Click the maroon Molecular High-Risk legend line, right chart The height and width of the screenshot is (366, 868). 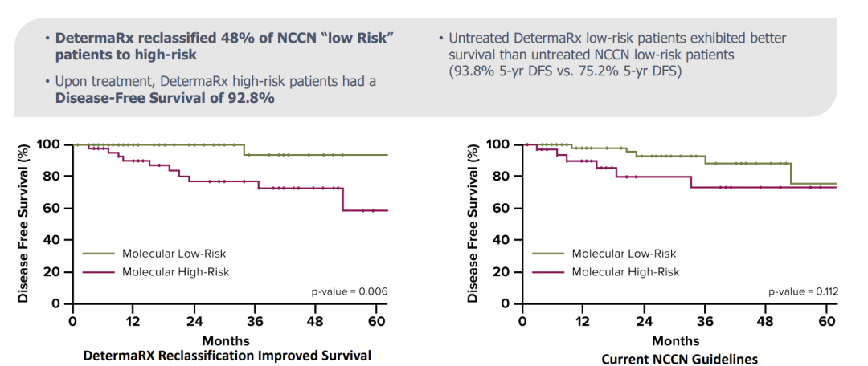tap(548, 272)
